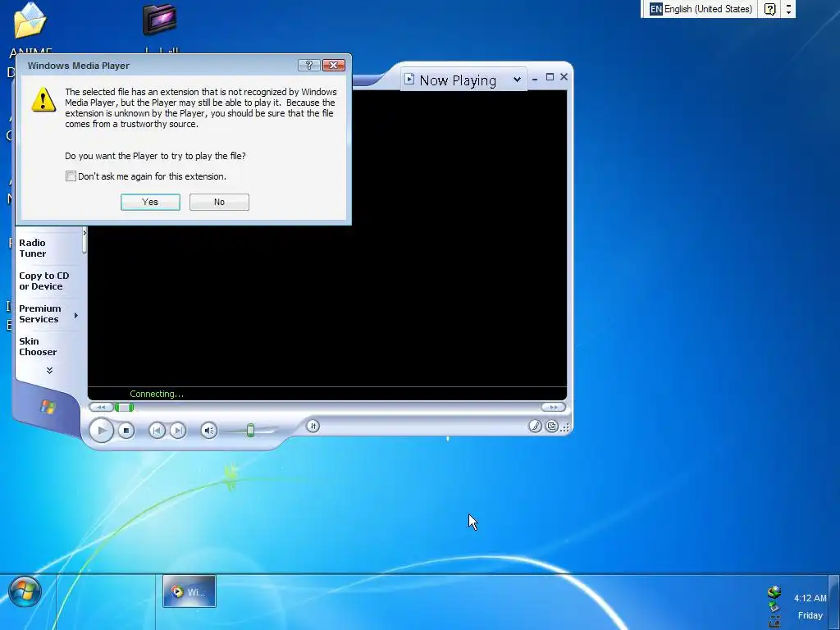Open the Windows Start orb

coord(25,591)
